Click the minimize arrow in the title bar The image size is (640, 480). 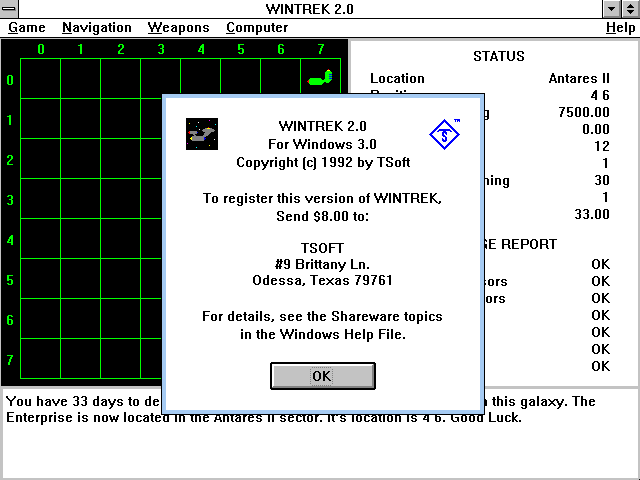tap(612, 9)
